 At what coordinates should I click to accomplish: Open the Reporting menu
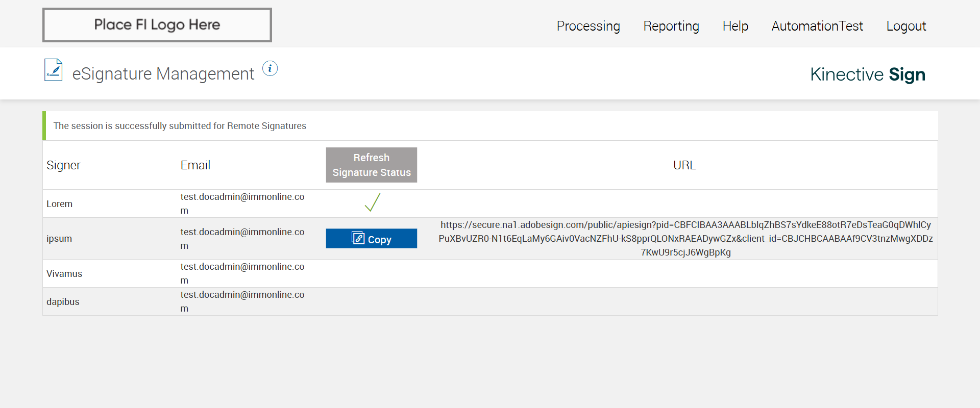tap(671, 26)
